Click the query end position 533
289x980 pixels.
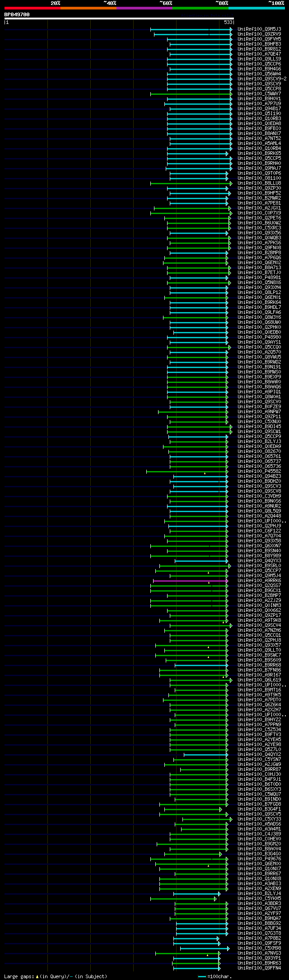point(228,22)
